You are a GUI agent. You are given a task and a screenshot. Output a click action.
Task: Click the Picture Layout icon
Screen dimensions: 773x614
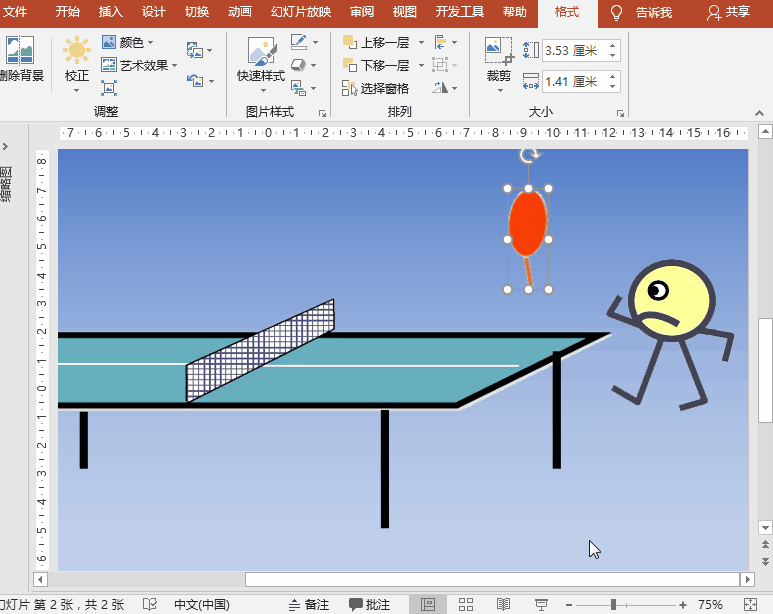[298, 88]
